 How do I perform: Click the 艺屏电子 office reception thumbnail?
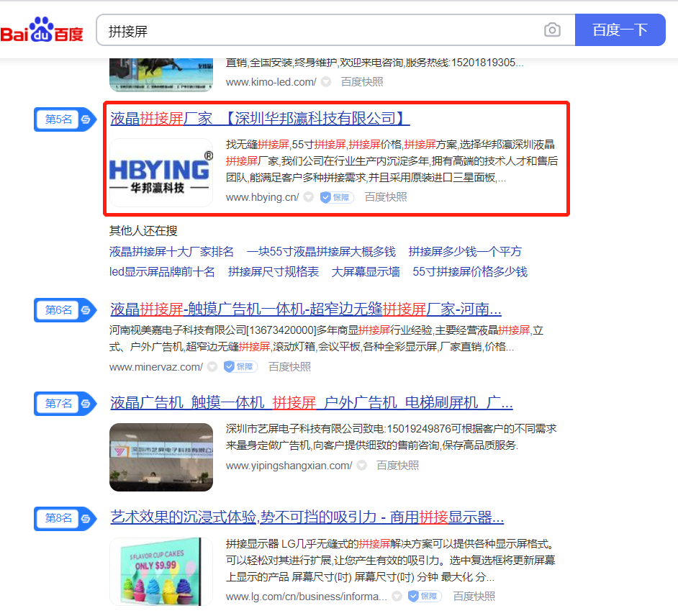point(161,458)
